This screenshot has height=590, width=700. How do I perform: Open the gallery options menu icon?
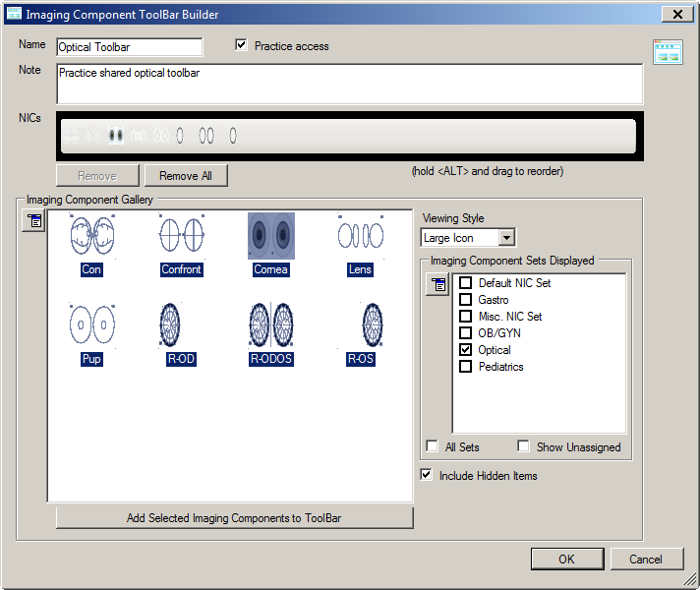34,220
